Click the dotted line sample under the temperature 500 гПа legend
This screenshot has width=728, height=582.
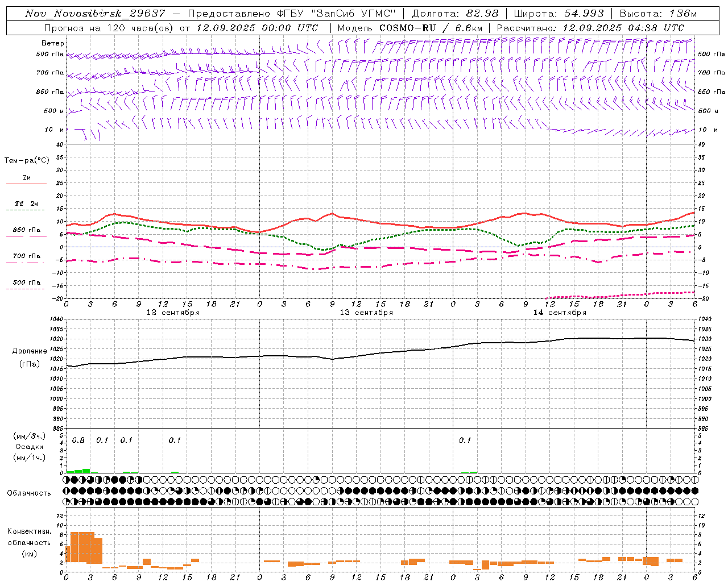26,289
